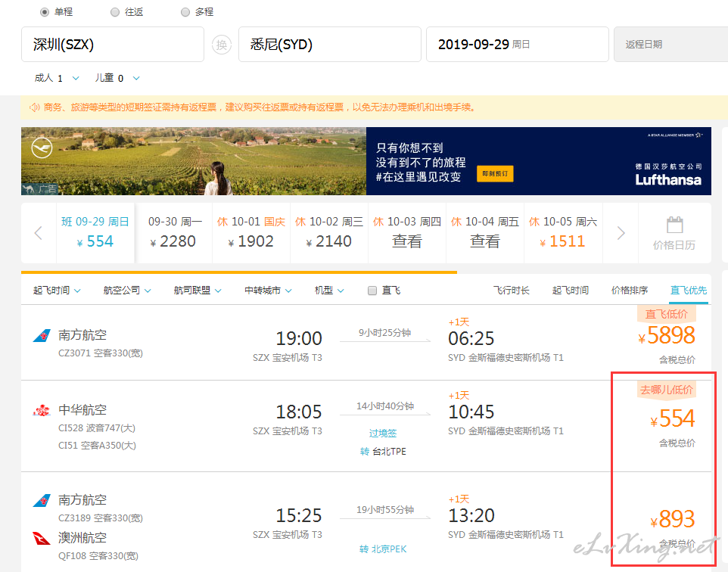This screenshot has height=572, width=728.
Task: Click the Lufthansa crane logo on banner
Action: coord(42,148)
